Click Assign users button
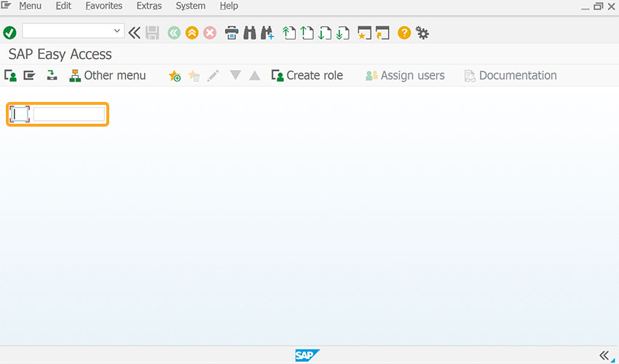The image size is (619, 364). click(x=405, y=76)
